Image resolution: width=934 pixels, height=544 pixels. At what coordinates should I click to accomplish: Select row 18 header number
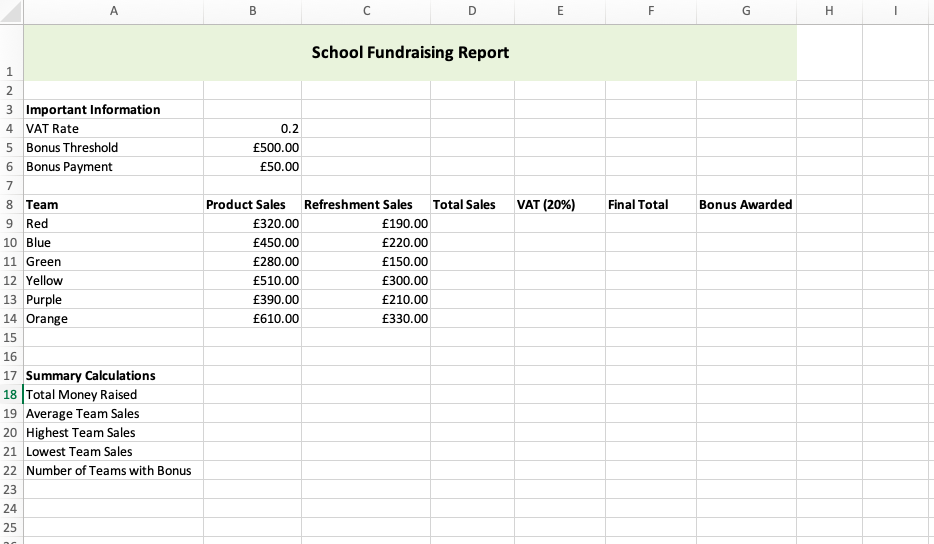point(10,395)
